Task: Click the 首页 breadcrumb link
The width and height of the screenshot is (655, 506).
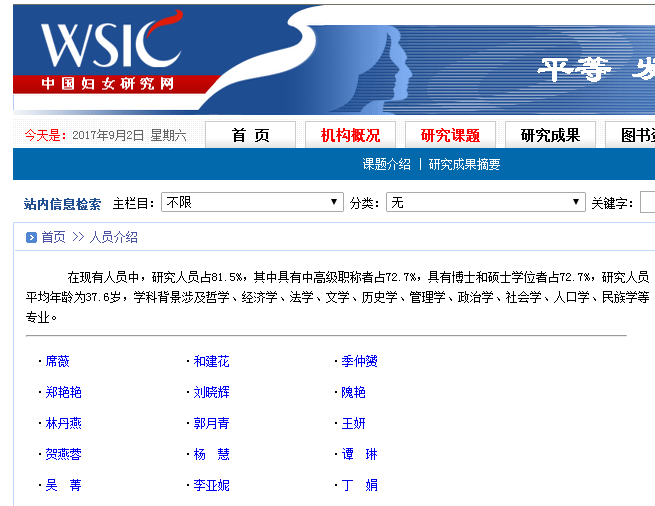Action: (53, 238)
